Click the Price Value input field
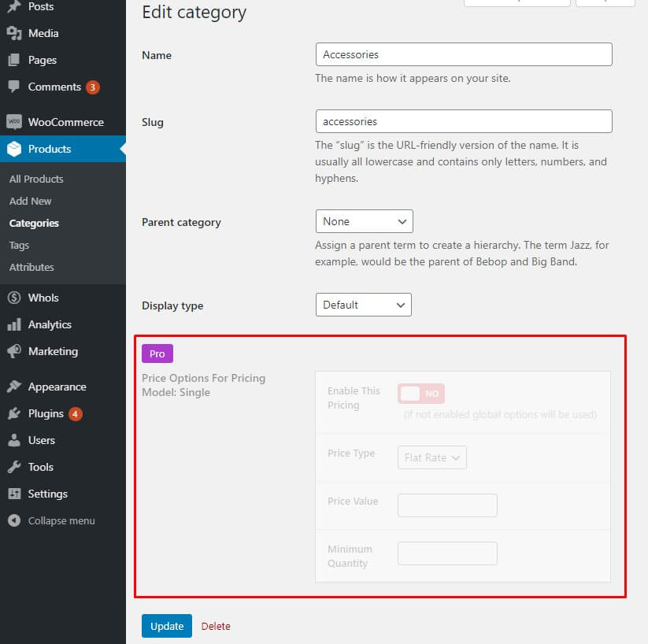 click(x=447, y=505)
